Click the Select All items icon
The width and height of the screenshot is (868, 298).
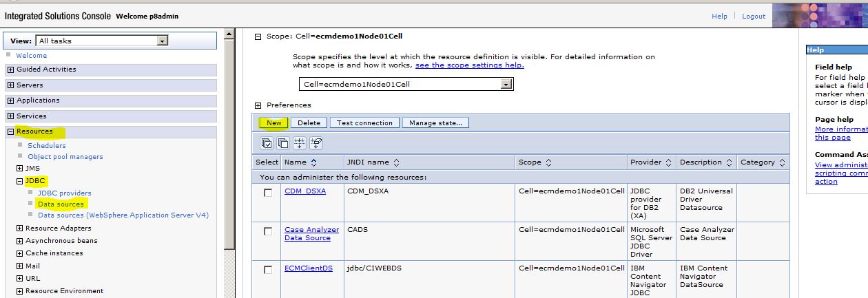(x=267, y=143)
